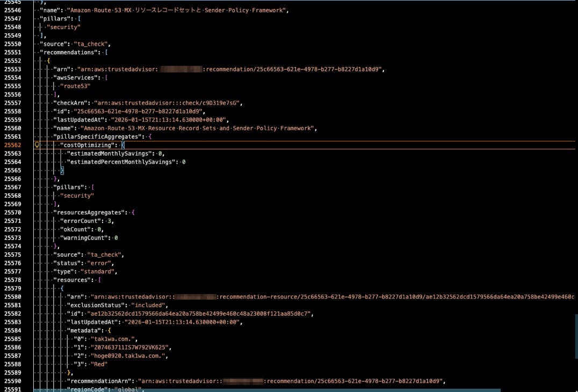Click the "estimatedPercentMonthlySavings" key
Image resolution: width=578 pixels, height=392 pixels.
(x=119, y=162)
